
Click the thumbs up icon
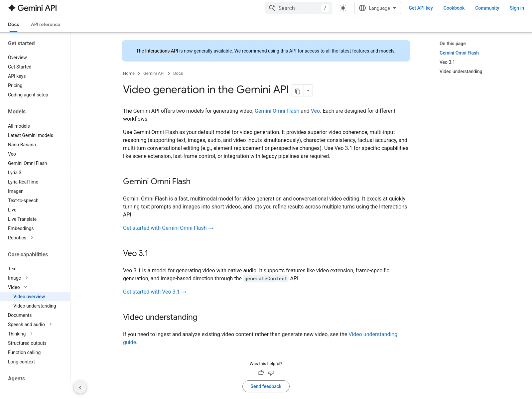(x=261, y=373)
